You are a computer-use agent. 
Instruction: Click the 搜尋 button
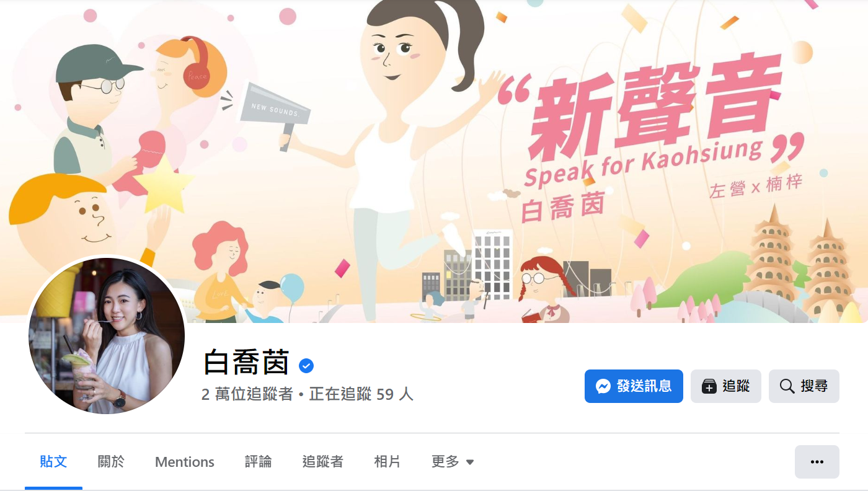coord(804,386)
